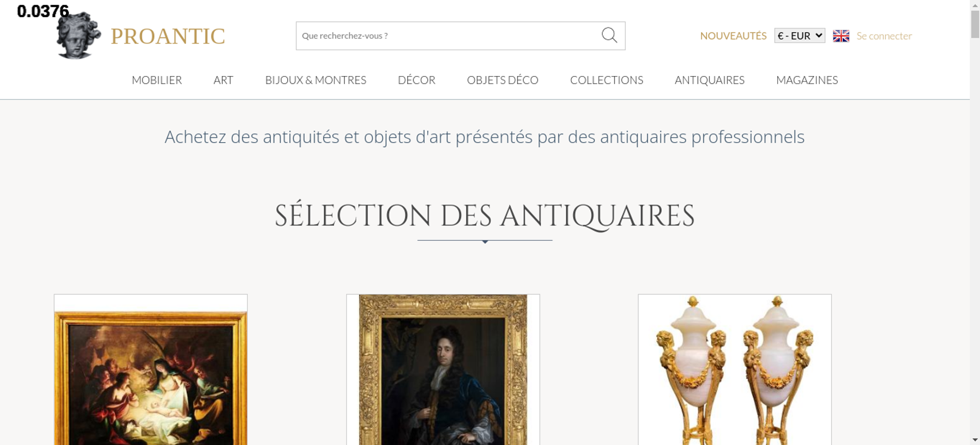
Task: Click the Se connecter link
Action: (x=884, y=36)
